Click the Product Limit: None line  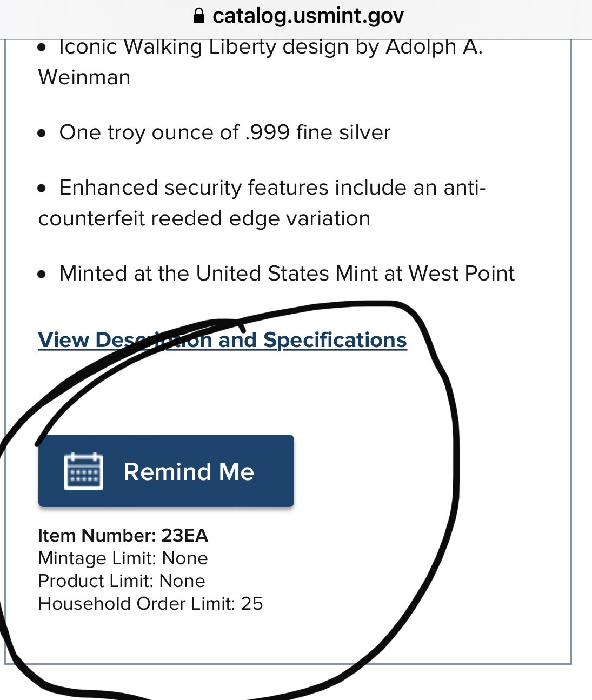(x=122, y=581)
